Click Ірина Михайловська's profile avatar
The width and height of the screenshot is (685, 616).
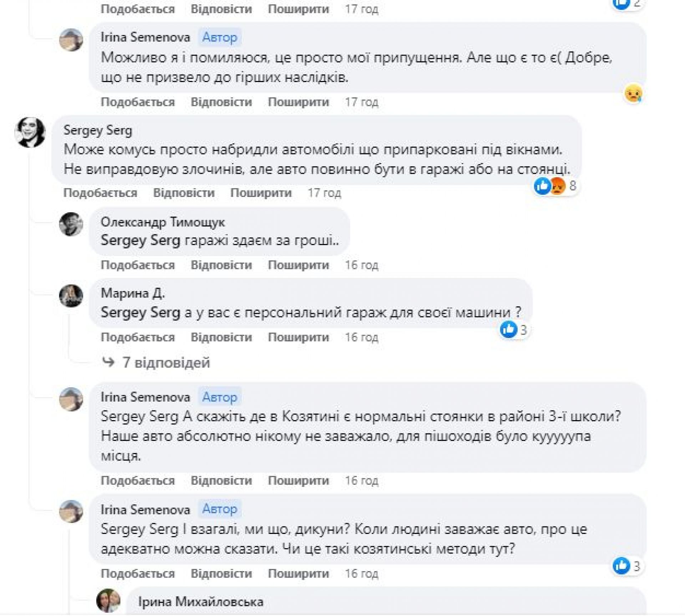coord(108,601)
